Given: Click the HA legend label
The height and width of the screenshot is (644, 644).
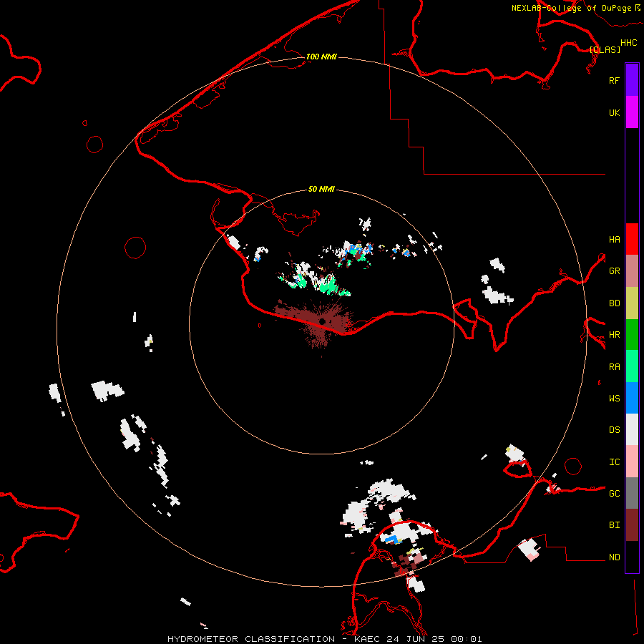Looking at the screenshot, I should (614, 239).
